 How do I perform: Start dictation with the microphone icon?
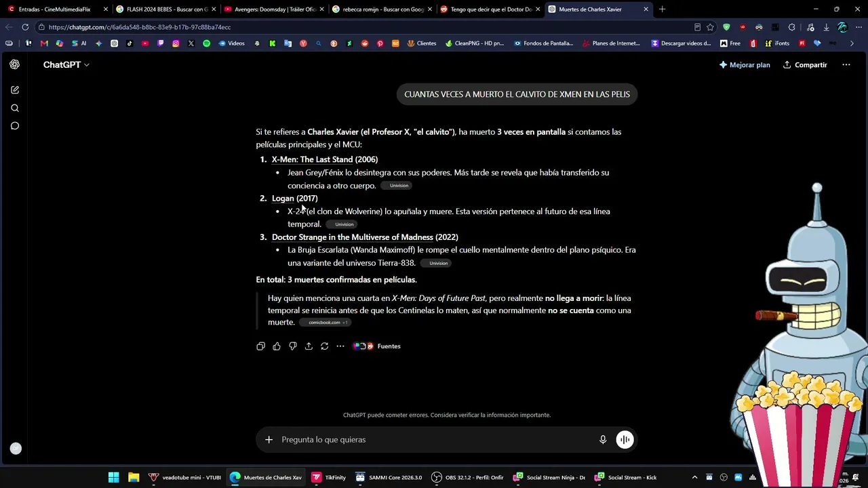603,440
